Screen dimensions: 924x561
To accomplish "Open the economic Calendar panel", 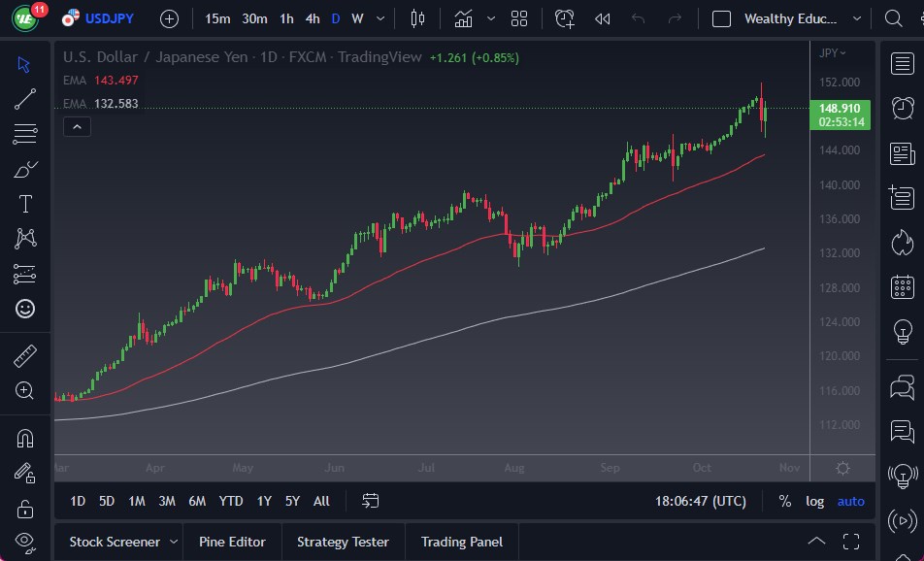I will tap(903, 286).
